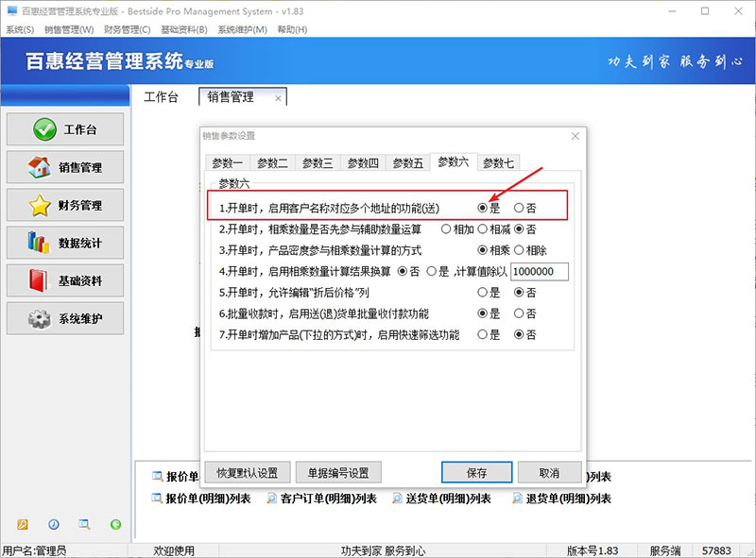756x558 pixels.
Task: Switch to the 参数五 tab
Action: (x=408, y=163)
